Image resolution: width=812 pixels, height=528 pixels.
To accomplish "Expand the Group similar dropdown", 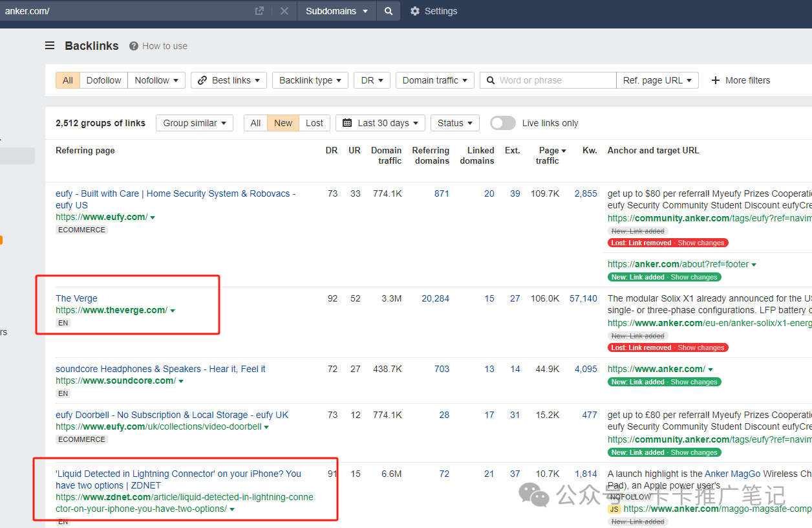I will pos(195,123).
